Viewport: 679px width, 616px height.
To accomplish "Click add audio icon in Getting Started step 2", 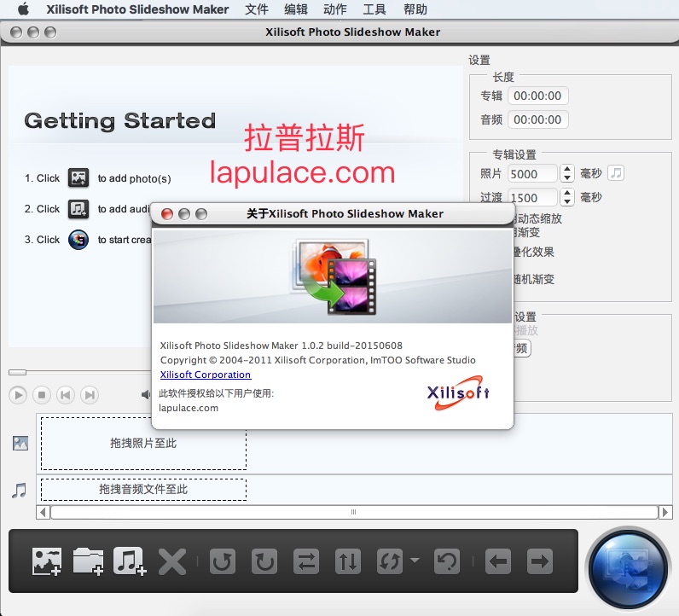I will 78,209.
